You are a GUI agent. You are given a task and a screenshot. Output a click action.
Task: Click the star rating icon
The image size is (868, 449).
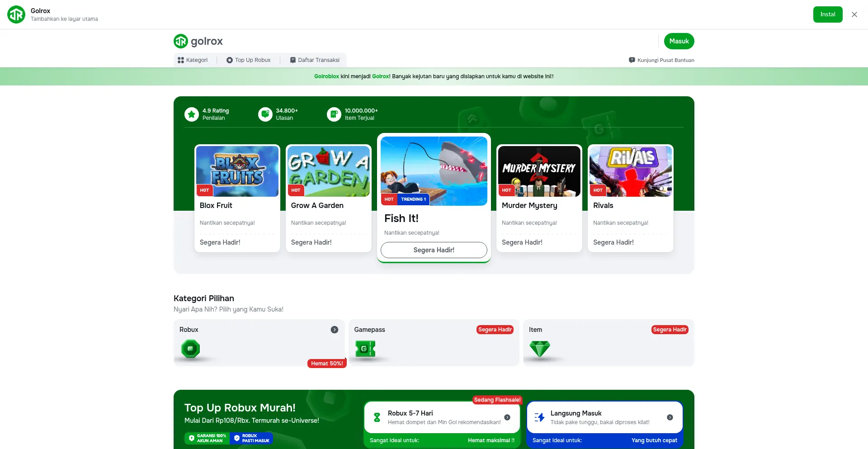point(192,114)
